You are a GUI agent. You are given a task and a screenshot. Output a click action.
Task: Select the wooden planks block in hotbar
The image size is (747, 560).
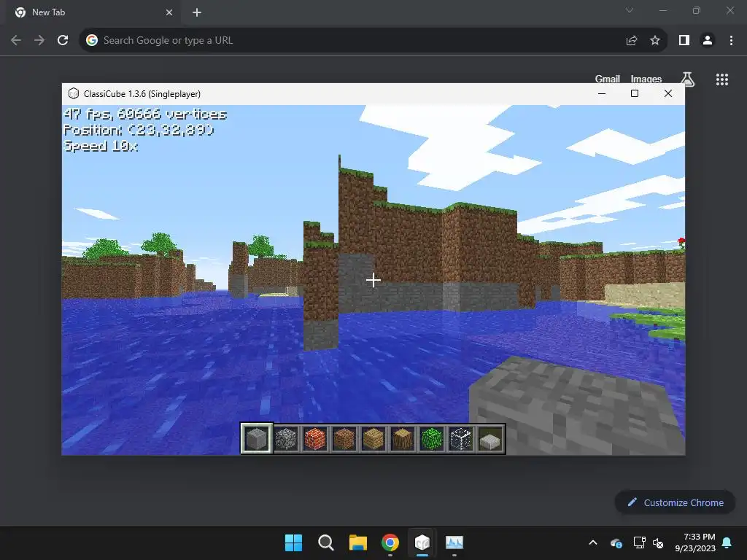tap(373, 438)
